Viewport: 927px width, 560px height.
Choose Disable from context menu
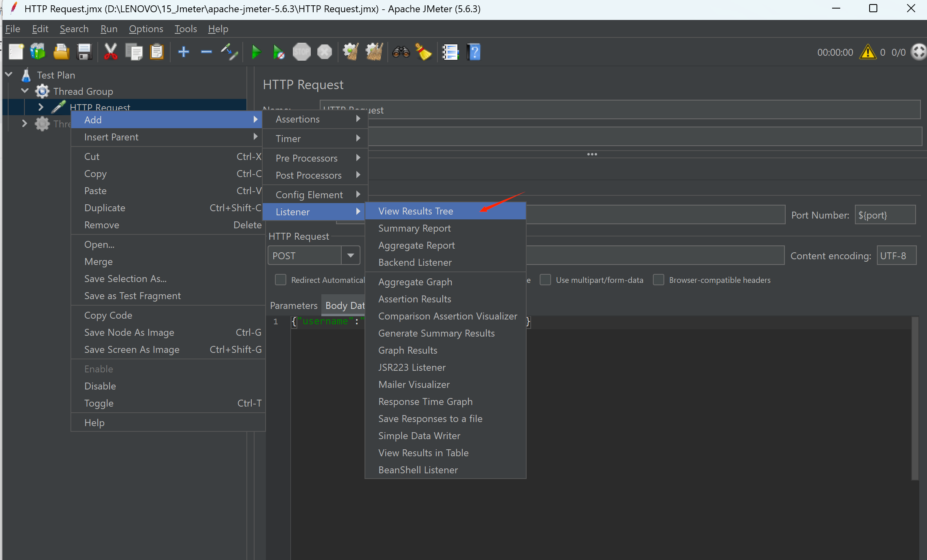tap(168, 386)
